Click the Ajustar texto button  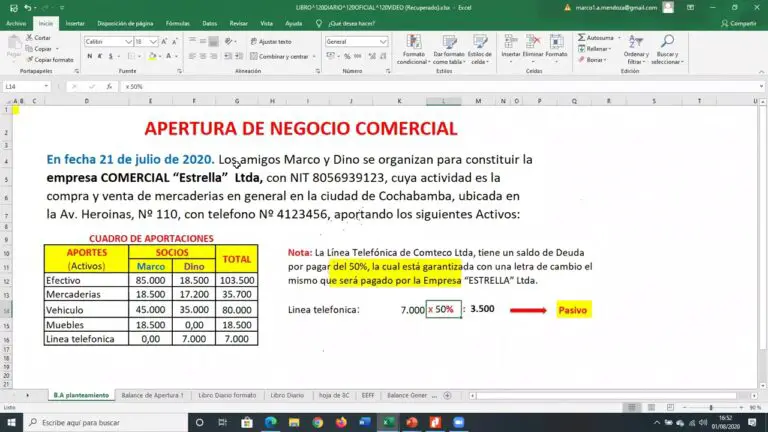click(271, 42)
